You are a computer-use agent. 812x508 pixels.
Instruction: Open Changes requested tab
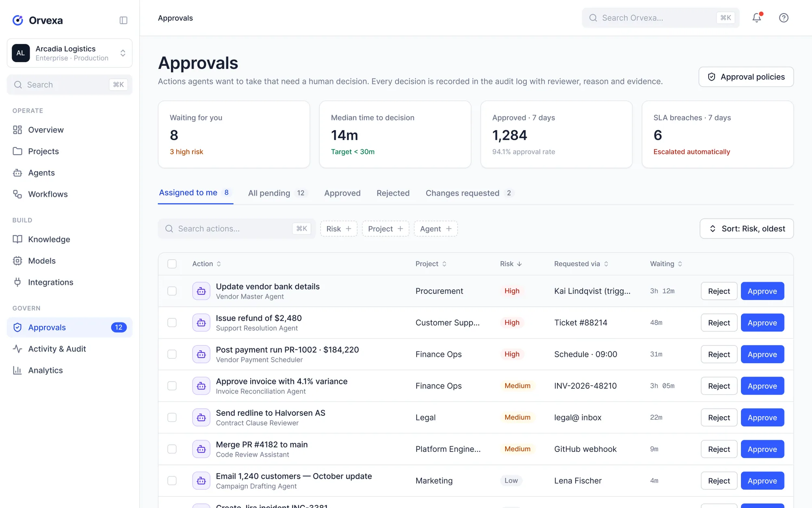(x=469, y=193)
